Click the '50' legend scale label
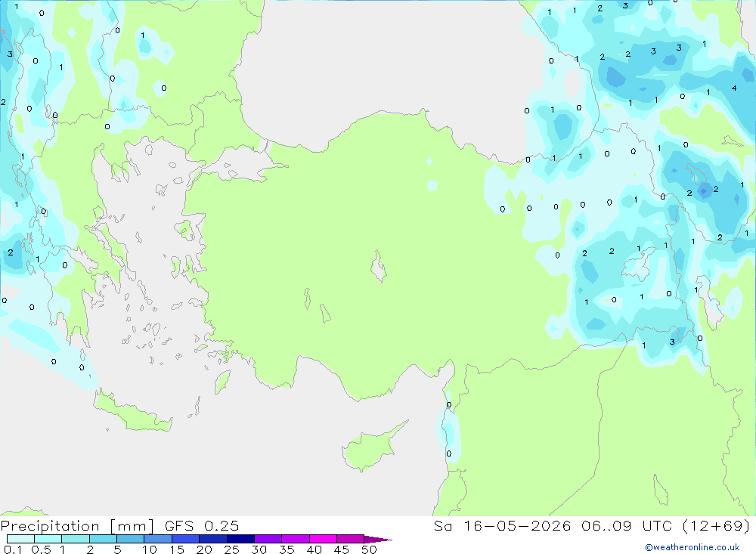 coord(370,549)
